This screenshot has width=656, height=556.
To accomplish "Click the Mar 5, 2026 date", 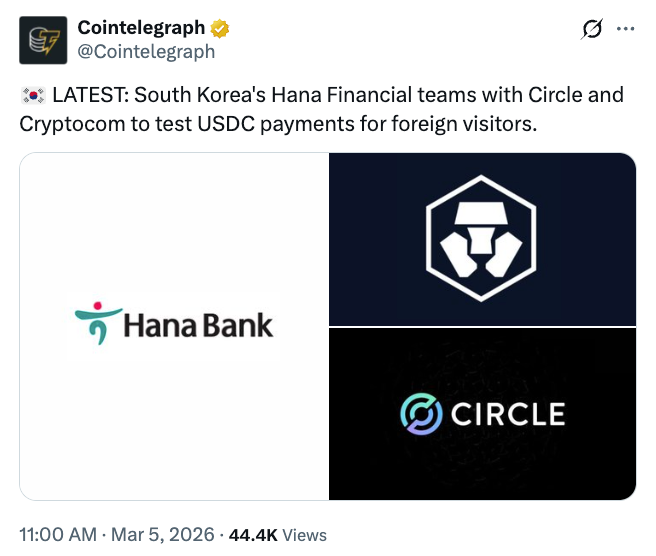I will tap(163, 535).
